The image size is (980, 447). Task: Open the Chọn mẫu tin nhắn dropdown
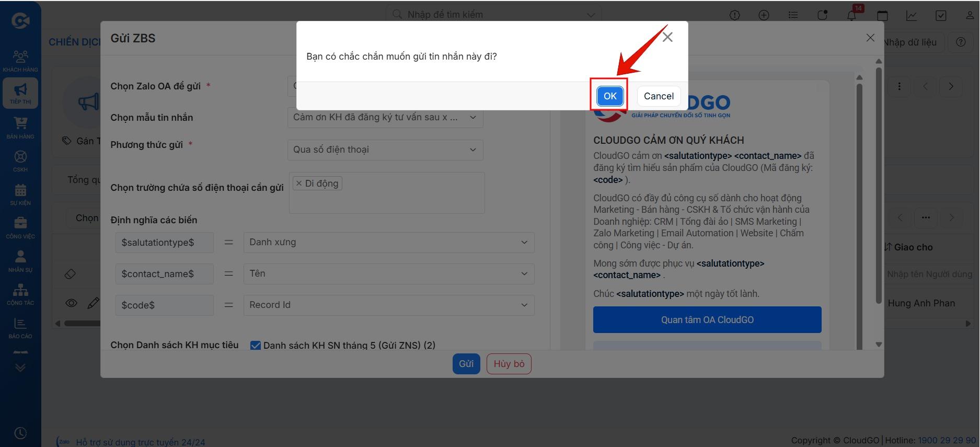tap(385, 117)
